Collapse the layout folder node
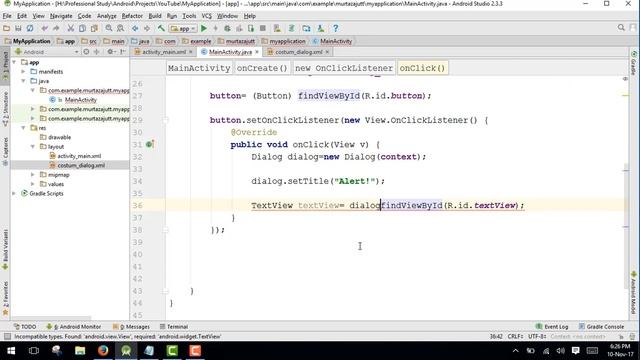Image resolution: width=640 pixels, height=360 pixels. click(33, 146)
